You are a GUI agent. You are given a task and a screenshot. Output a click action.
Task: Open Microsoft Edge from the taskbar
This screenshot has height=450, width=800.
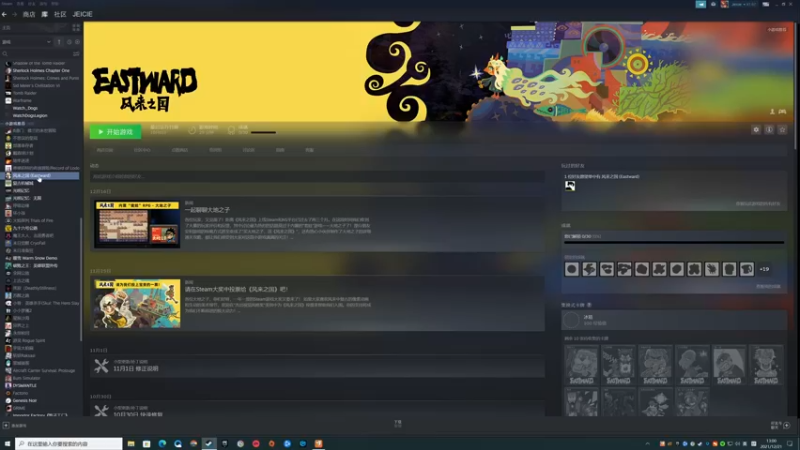(162, 444)
